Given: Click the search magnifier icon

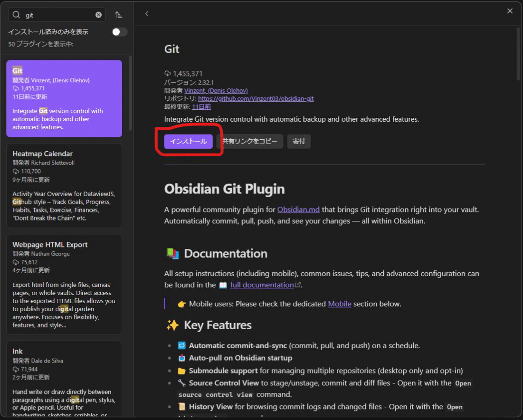Looking at the screenshot, I should pos(16,15).
